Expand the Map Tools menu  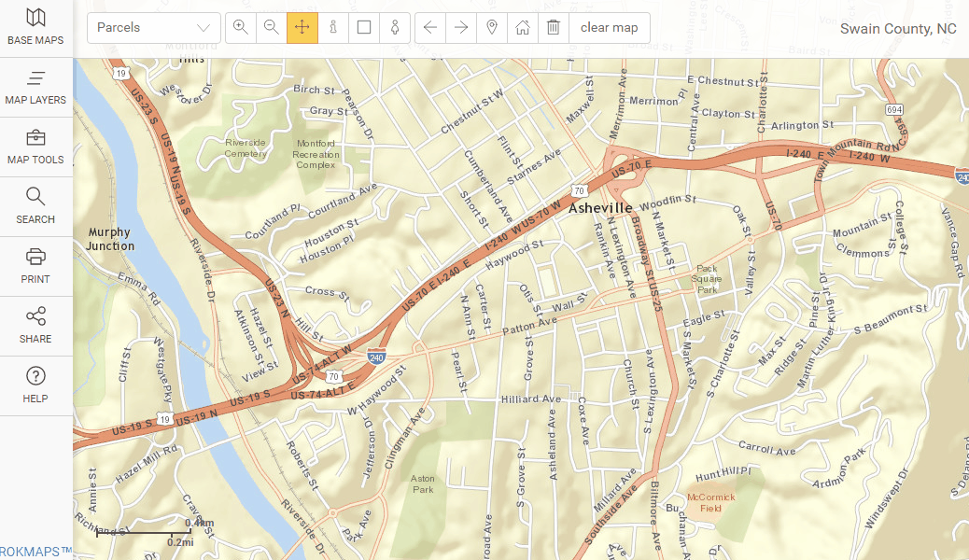click(x=35, y=147)
